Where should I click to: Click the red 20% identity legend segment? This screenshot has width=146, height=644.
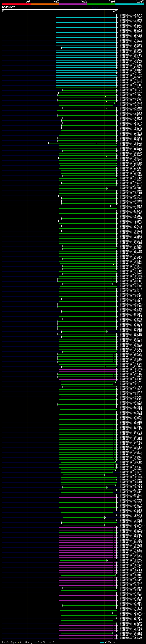16,4
